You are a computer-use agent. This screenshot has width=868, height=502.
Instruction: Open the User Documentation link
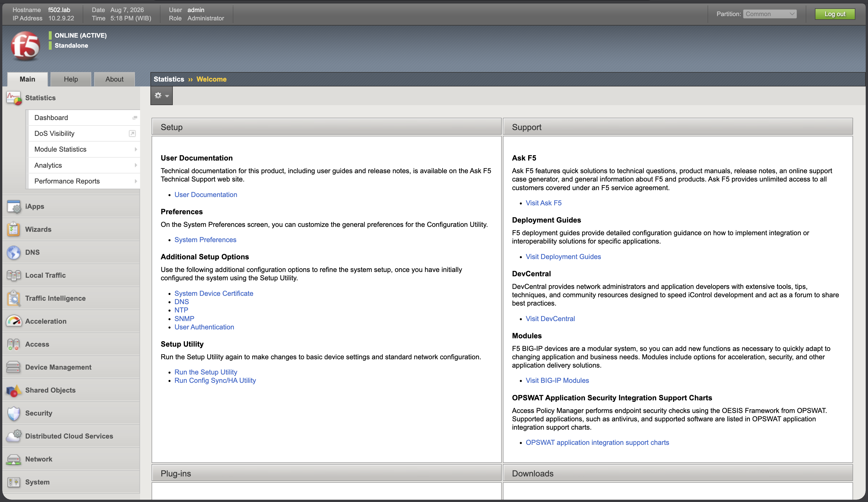pos(206,195)
